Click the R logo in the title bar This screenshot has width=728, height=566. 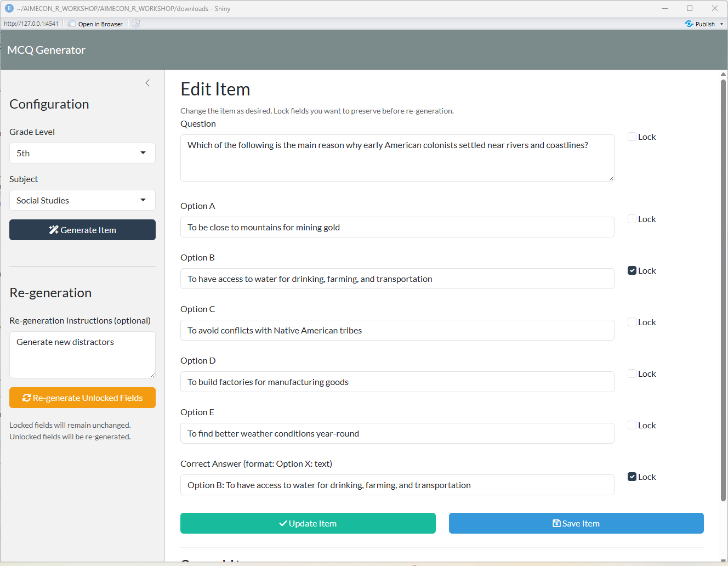[9, 8]
